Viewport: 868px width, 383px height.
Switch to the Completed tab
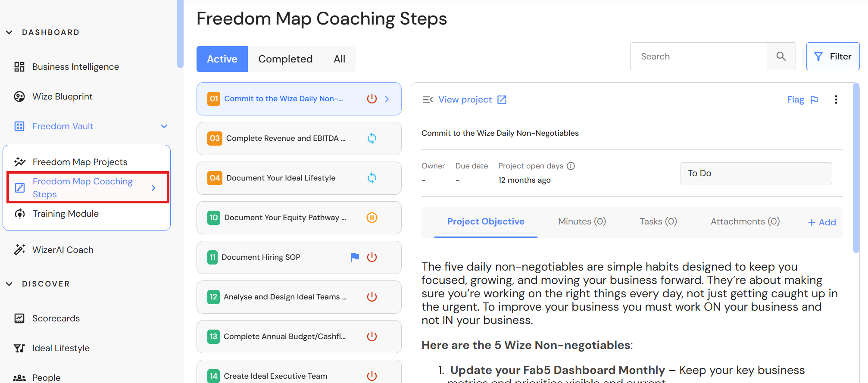pos(285,59)
